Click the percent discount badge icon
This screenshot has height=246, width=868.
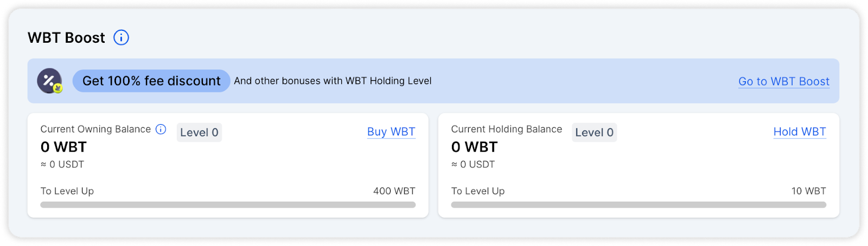50,81
